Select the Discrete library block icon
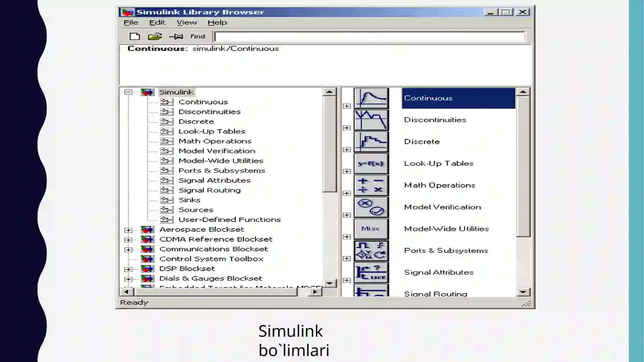The image size is (644, 362). (371, 142)
